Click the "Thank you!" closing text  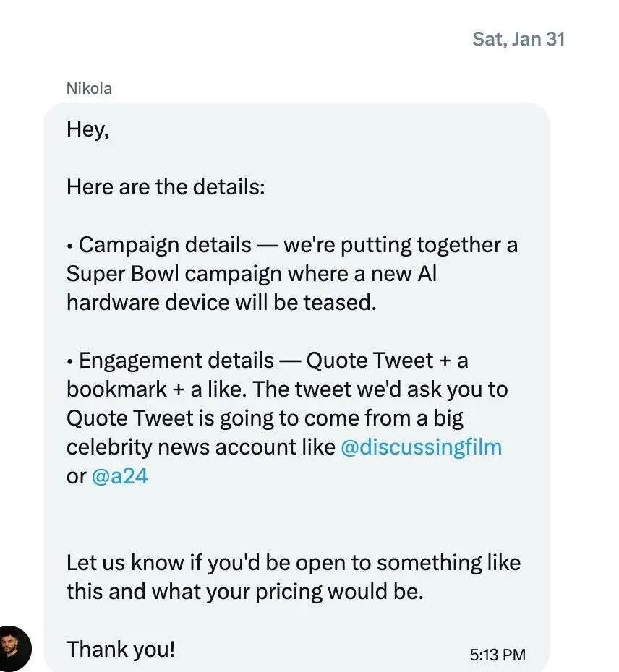(121, 650)
